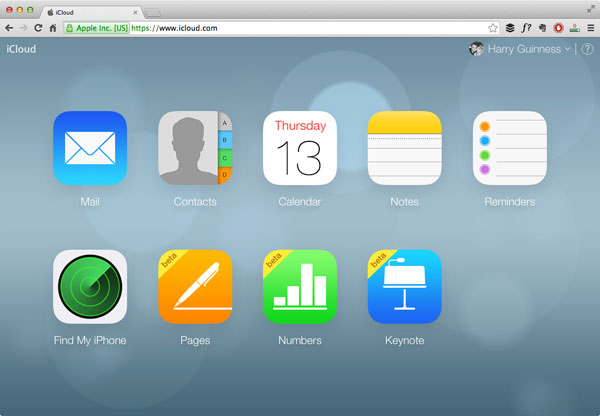The width and height of the screenshot is (600, 416).
Task: Bookmark page with the star icon
Action: [x=493, y=28]
